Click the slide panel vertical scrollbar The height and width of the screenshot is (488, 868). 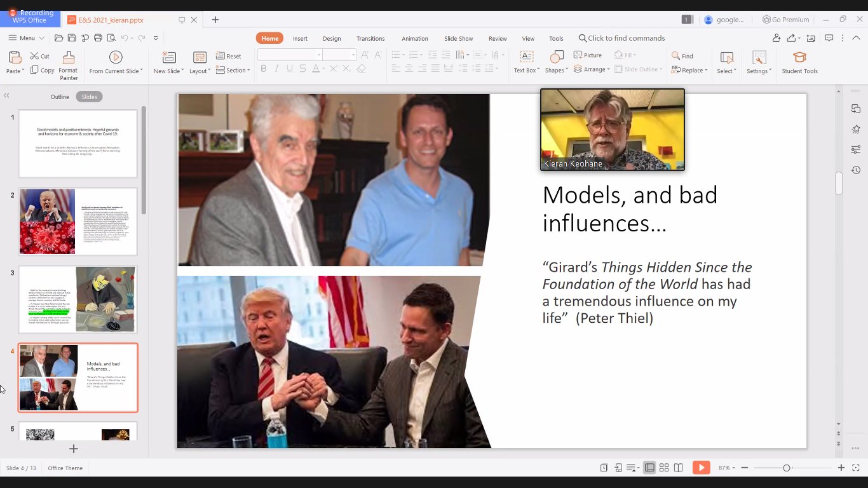[144, 160]
